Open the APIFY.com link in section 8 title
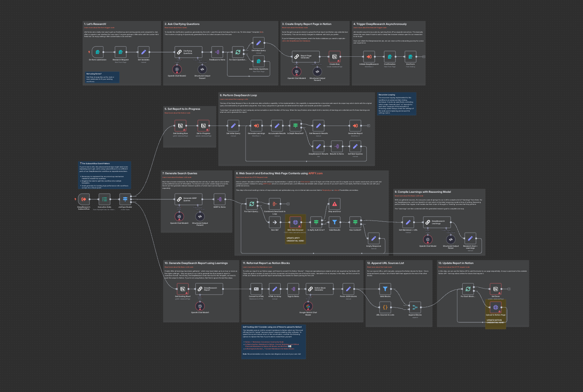This screenshot has width=583, height=392. coord(315,173)
